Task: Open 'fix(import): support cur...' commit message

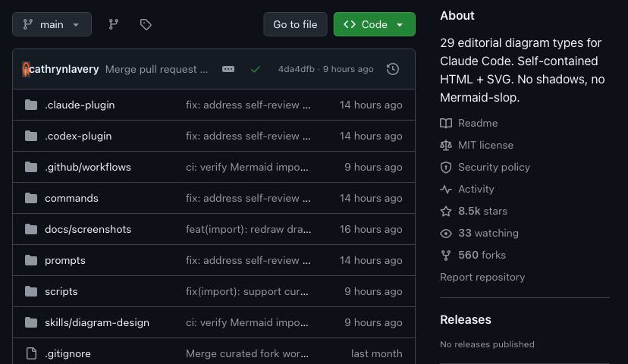Action: tap(247, 291)
